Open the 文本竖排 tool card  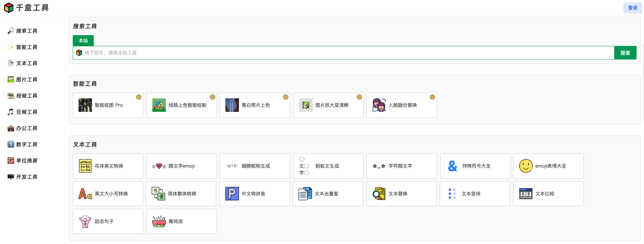pyautogui.click(x=474, y=194)
